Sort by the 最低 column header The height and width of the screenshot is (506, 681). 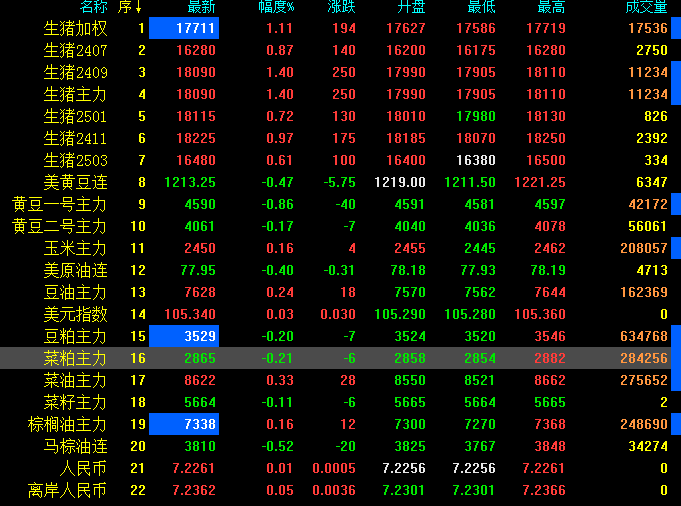[x=481, y=7]
